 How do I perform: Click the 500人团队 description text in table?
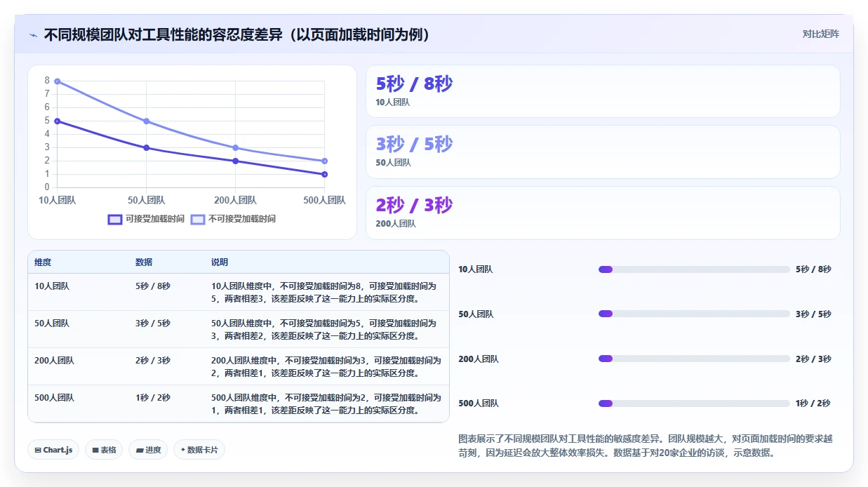click(325, 404)
